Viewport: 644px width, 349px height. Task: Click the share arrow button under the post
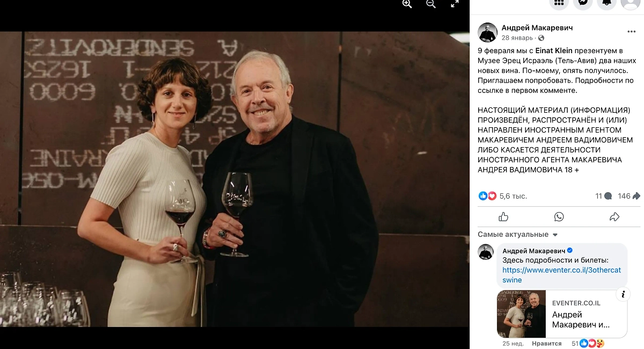click(x=614, y=217)
